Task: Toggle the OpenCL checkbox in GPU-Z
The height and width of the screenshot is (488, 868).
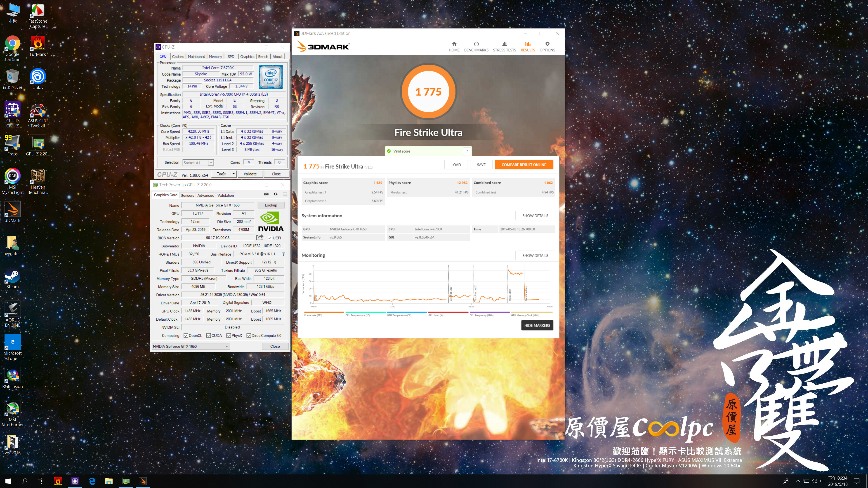Action: tap(186, 335)
